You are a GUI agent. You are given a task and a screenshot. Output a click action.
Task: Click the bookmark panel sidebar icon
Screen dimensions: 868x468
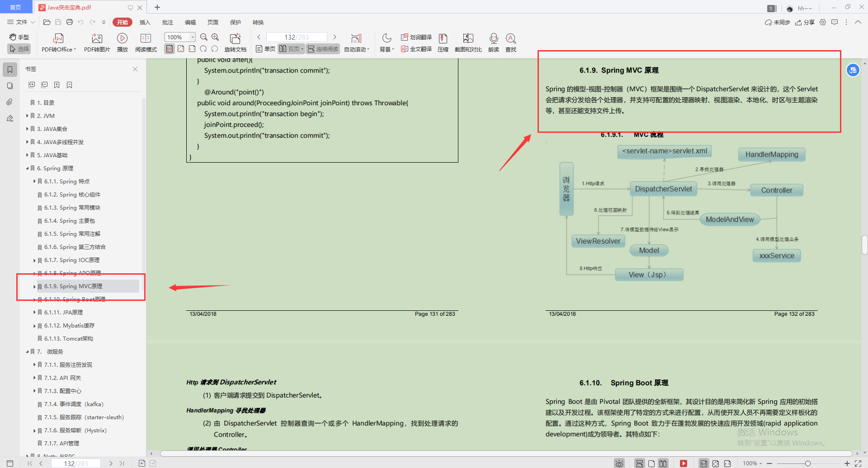10,70
